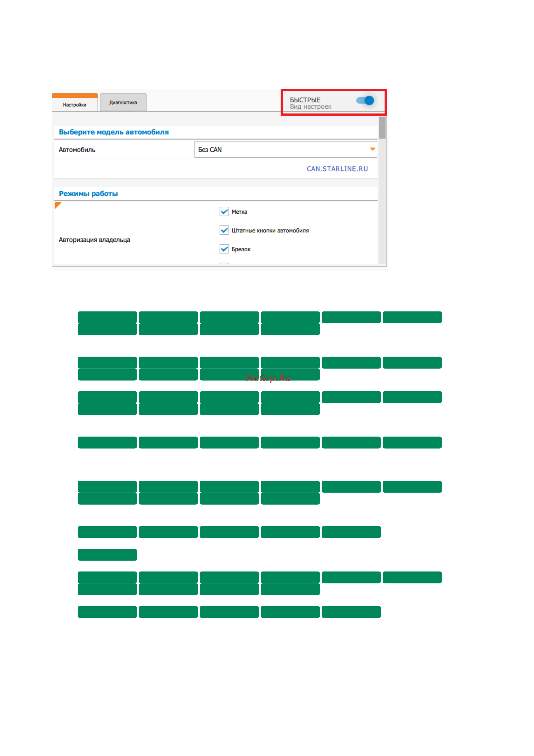Untick the Брелок checkbox
This screenshot has width=534, height=756.
(x=224, y=249)
